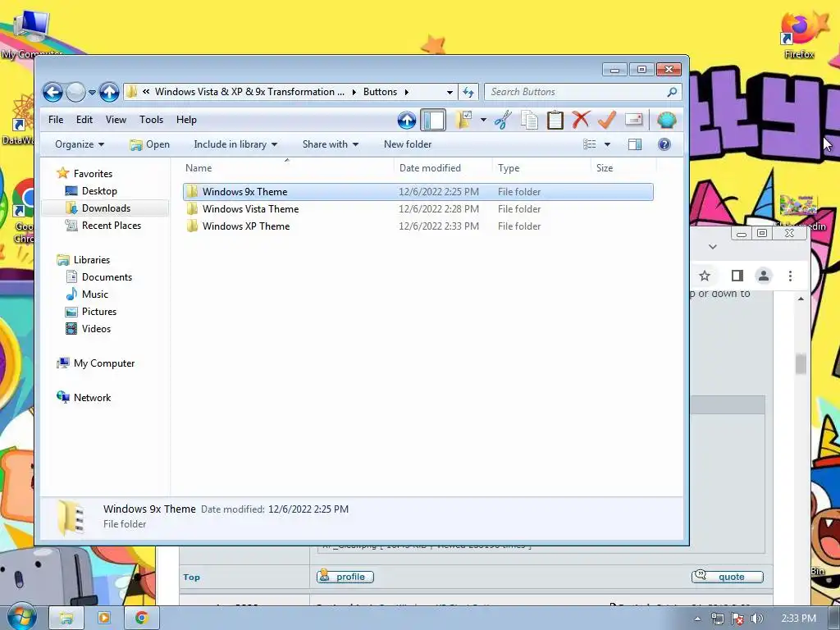Click bookmark star in Chrome window
This screenshot has height=630, width=840.
pos(705,276)
